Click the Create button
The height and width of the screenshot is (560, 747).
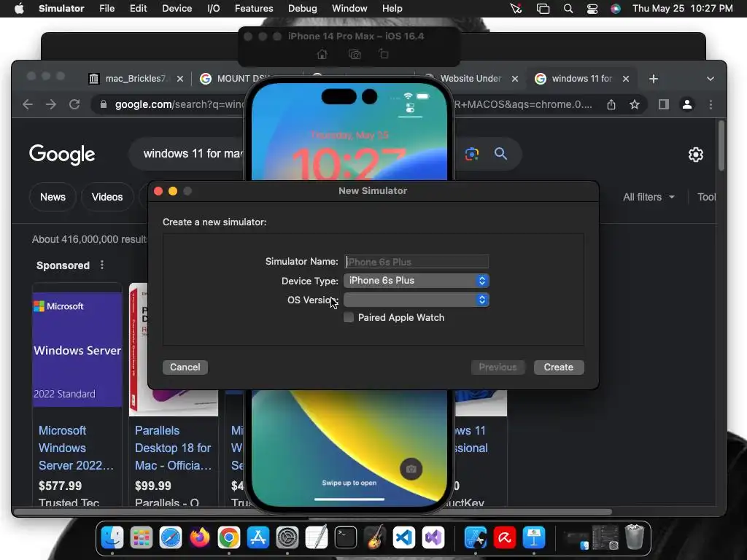point(558,367)
